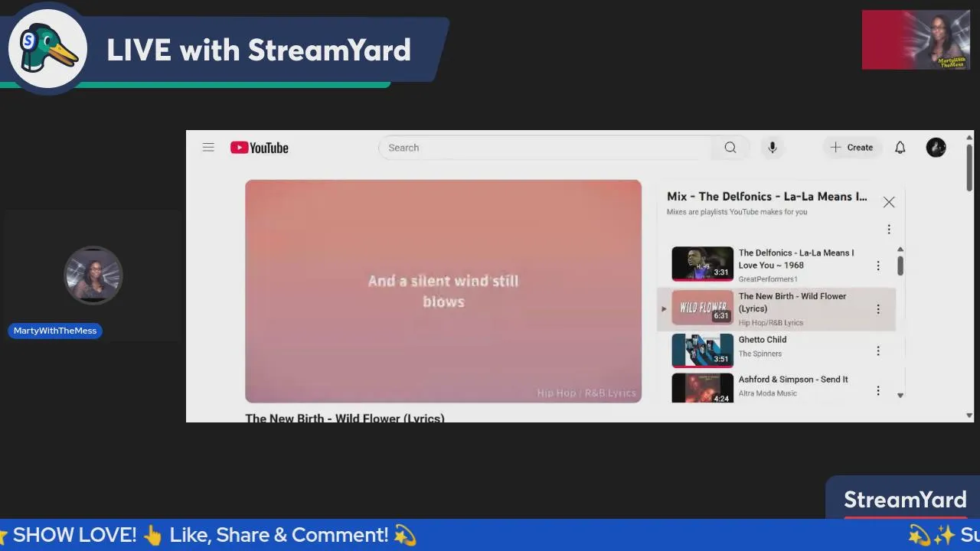Click the playlist scrollbar up arrow
980x551 pixels.
900,249
